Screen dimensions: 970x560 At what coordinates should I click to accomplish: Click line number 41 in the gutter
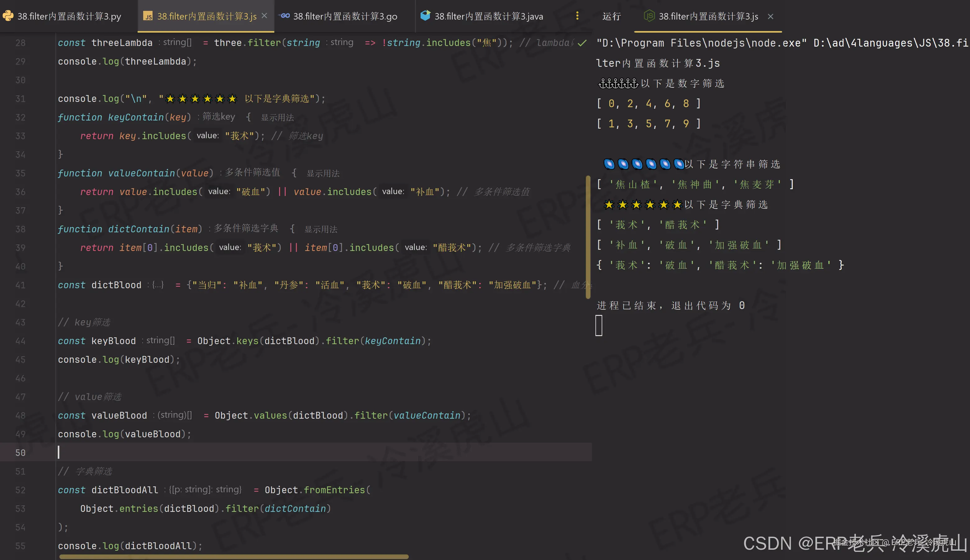coord(20,285)
